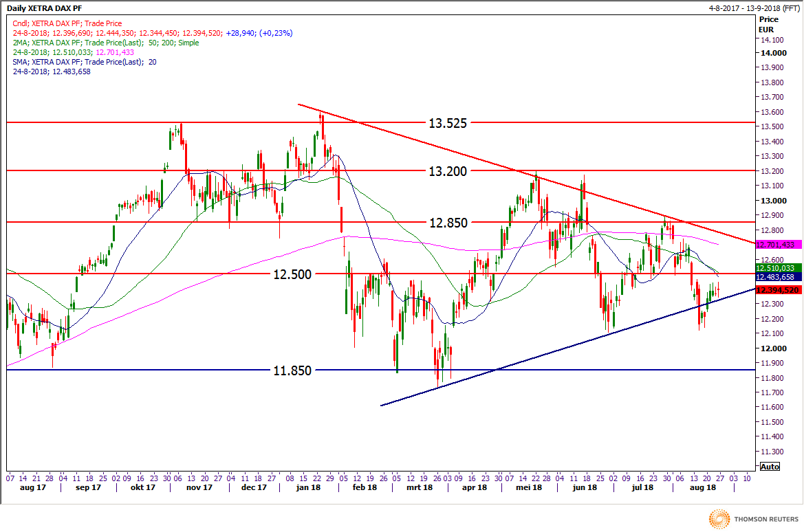Click the 24-8-2018; 12.483,658 SMA value line
The height and width of the screenshot is (532, 804).
(52, 71)
